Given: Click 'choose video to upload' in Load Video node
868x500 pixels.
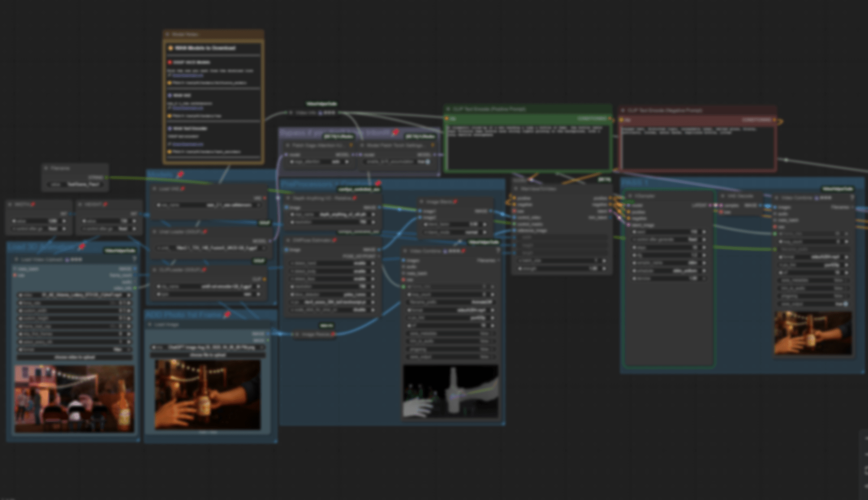Looking at the screenshot, I should click(74, 357).
